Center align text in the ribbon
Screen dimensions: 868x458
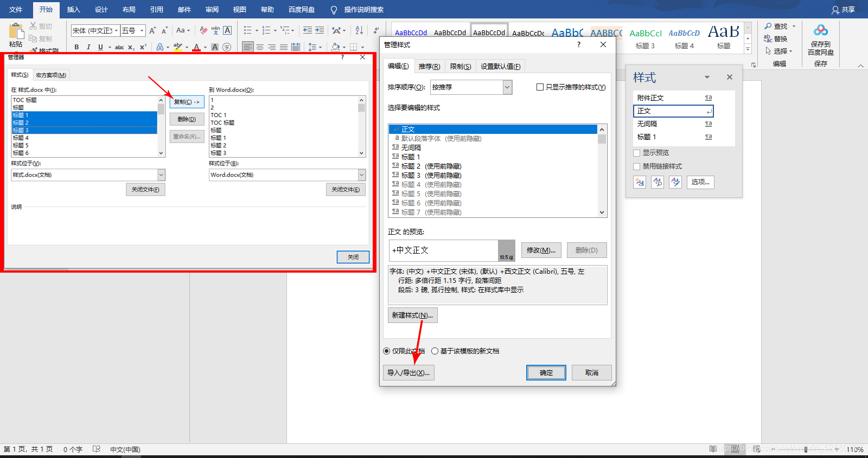260,47
